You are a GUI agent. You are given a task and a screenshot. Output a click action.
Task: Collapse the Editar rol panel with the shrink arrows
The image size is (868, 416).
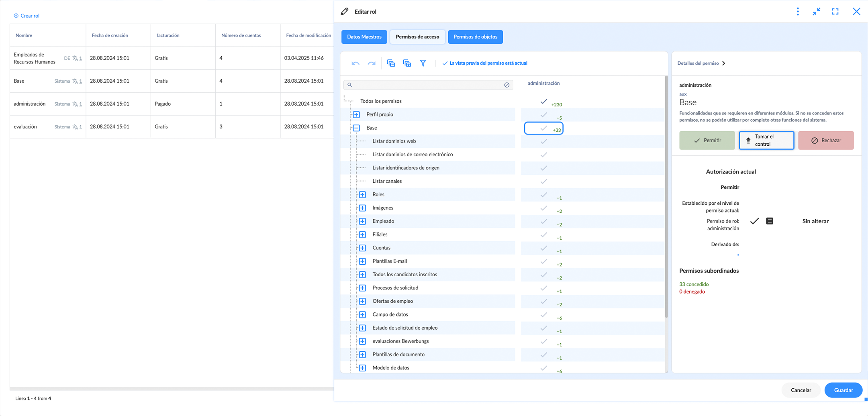click(x=816, y=12)
